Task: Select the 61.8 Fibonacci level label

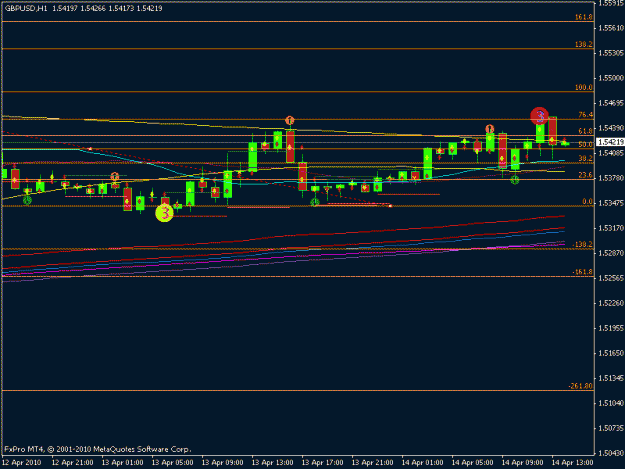Action: [x=586, y=131]
